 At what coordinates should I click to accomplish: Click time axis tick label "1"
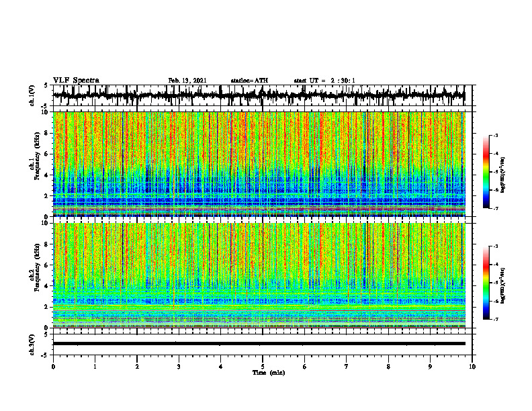coord(95,367)
